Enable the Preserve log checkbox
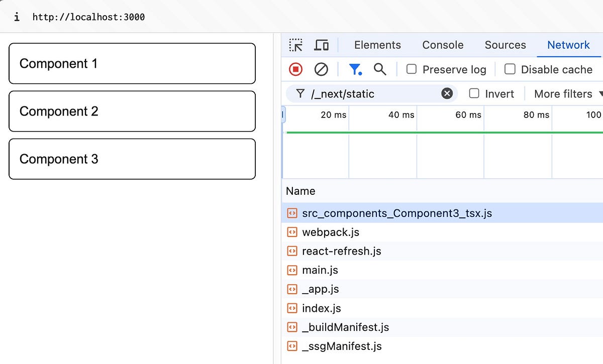This screenshot has width=603, height=364. pos(411,69)
